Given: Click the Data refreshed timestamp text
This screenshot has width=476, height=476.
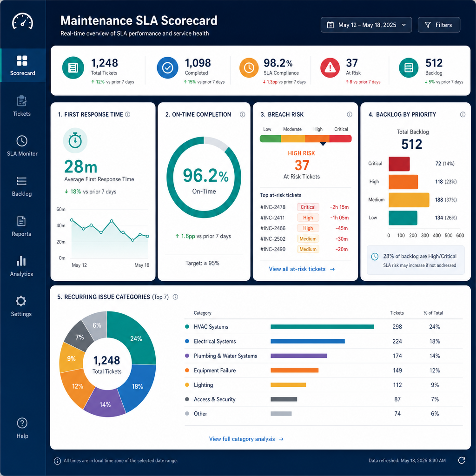Looking at the screenshot, I should point(407,461).
